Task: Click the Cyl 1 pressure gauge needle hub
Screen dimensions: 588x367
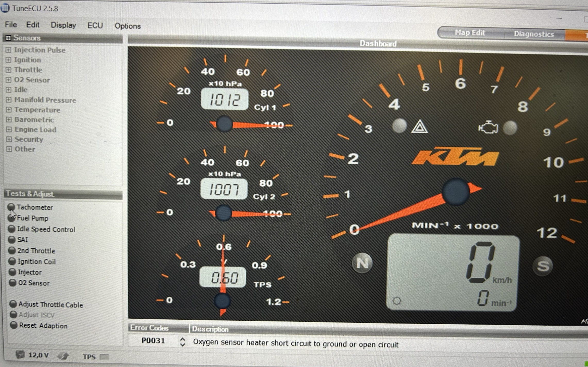Action: coord(224,124)
